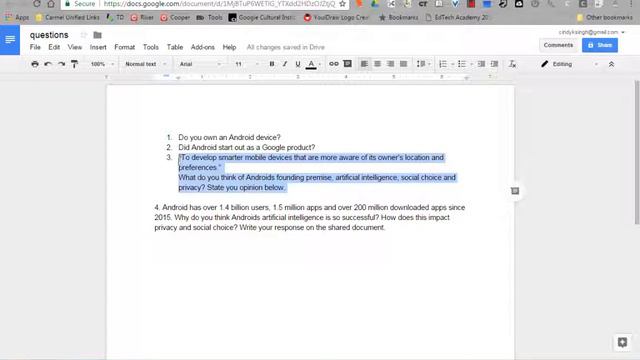Apply a numbered list
The image size is (640, 360).
tap(443, 64)
